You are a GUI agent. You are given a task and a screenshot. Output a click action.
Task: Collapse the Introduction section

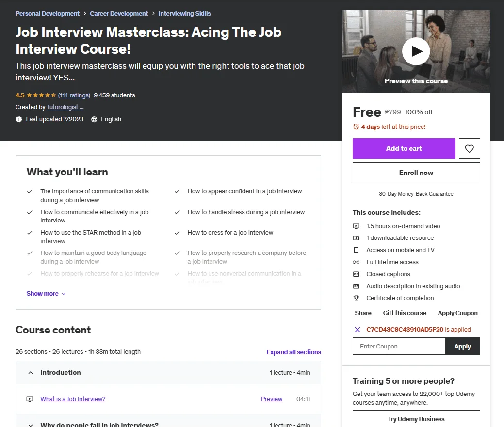coord(168,373)
